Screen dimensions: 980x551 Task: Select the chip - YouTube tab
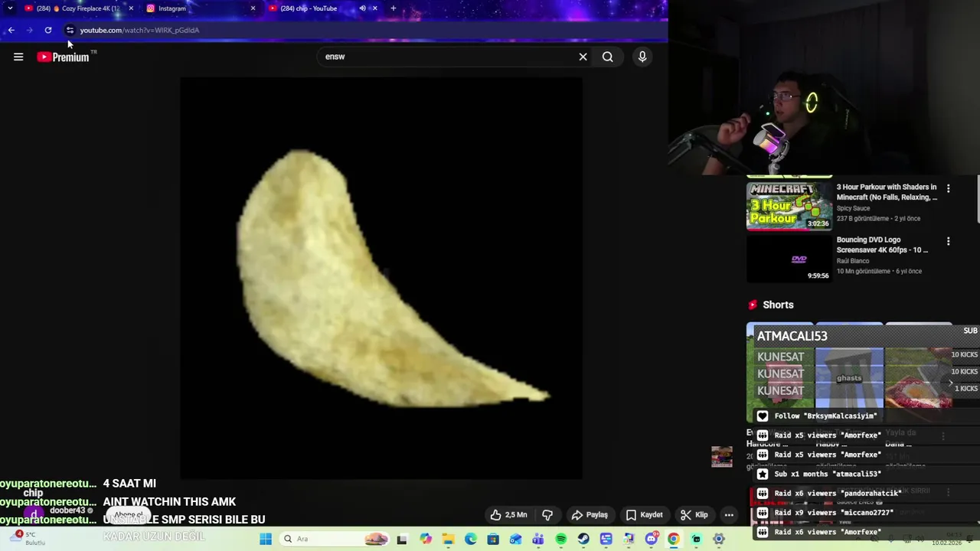(322, 8)
